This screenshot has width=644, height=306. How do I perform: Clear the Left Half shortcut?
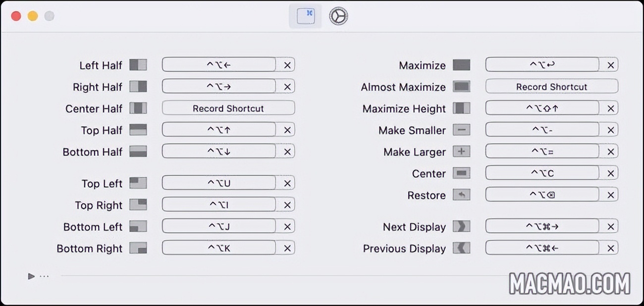pyautogui.click(x=287, y=65)
